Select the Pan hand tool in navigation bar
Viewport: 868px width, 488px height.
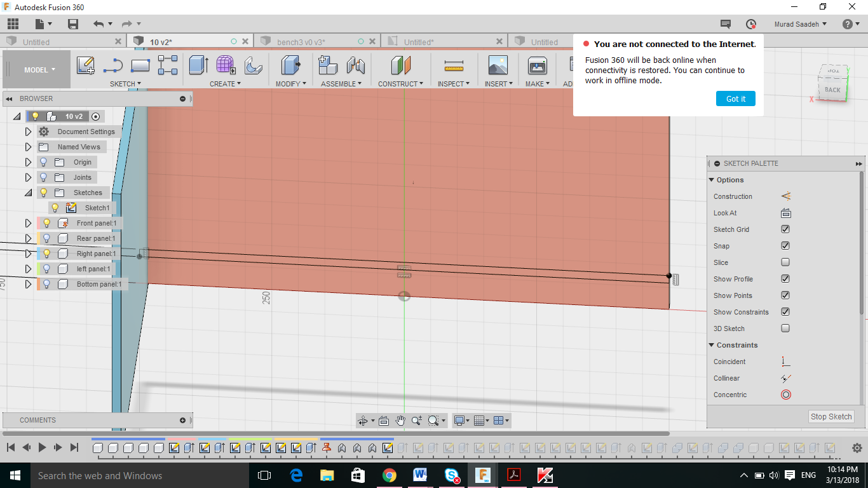click(400, 421)
